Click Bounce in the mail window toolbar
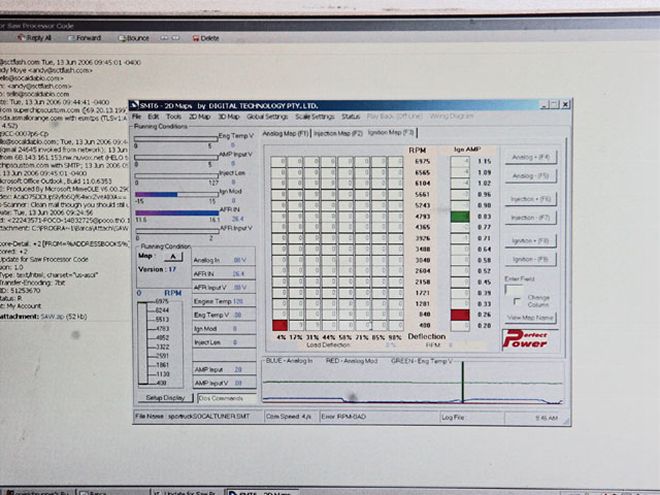 pos(134,38)
